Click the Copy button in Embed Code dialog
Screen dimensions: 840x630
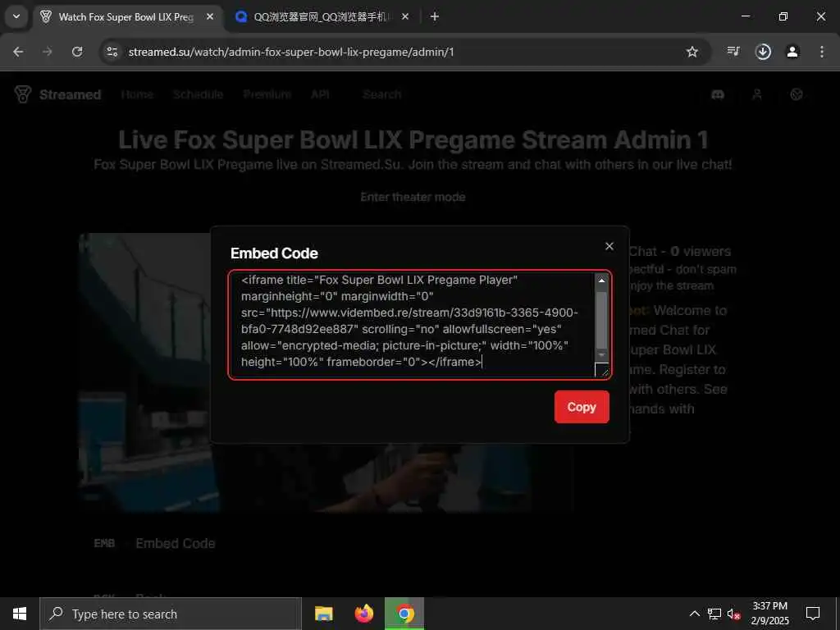coord(582,407)
